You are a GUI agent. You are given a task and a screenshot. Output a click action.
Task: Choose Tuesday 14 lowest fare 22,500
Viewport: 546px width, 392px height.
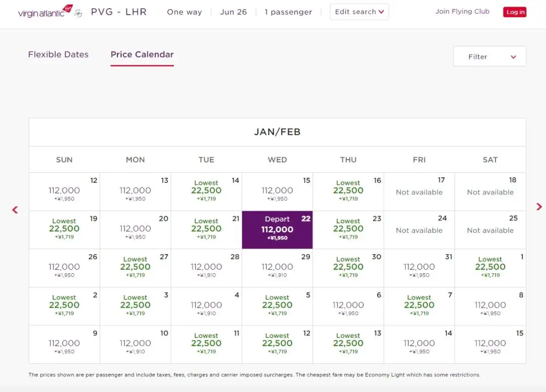(x=206, y=191)
